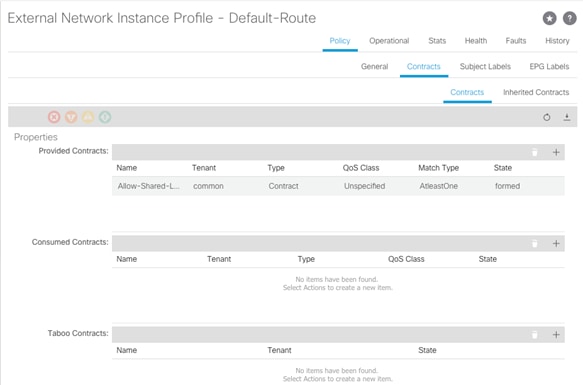Open the Faults tab
The height and width of the screenshot is (385, 583).
tap(516, 41)
